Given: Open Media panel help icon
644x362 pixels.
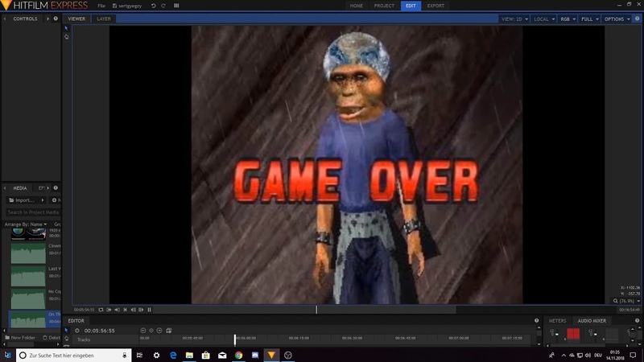Looking at the screenshot, I should 56,188.
